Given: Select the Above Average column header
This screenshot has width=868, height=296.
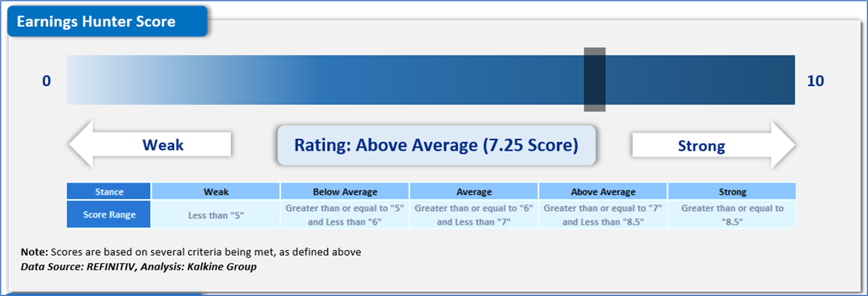Looking at the screenshot, I should (x=603, y=191).
